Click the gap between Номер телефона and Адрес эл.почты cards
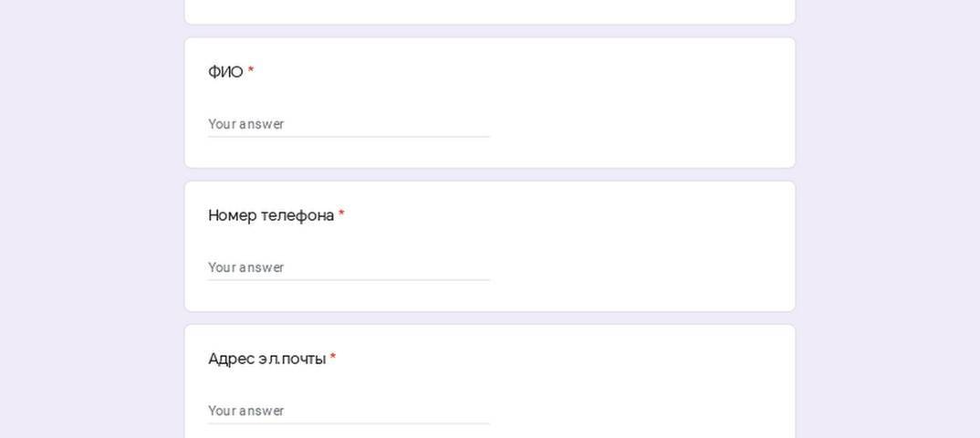 coord(490,318)
